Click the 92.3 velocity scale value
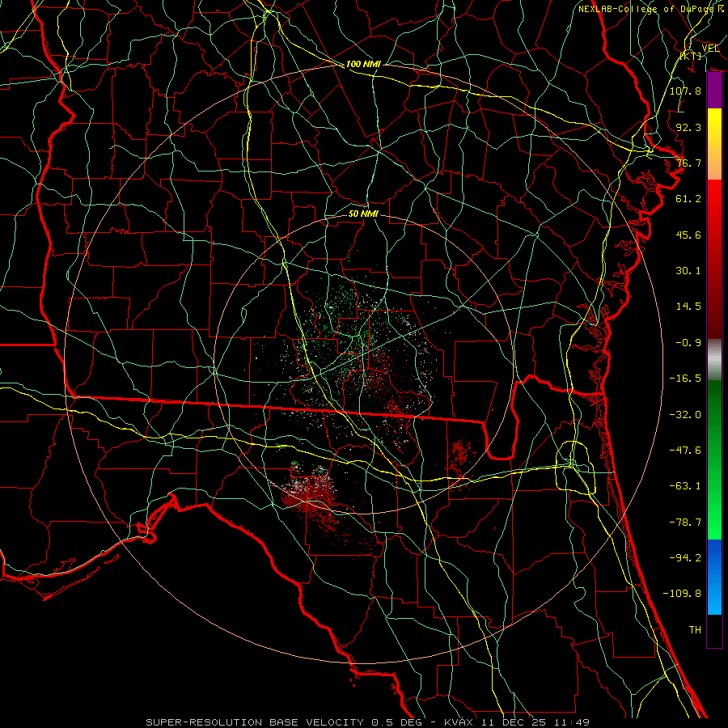Screen dimensions: 728x728 688,127
